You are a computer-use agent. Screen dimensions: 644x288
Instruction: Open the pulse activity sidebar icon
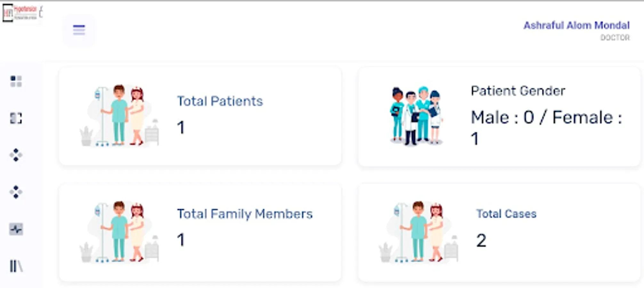[x=16, y=229]
